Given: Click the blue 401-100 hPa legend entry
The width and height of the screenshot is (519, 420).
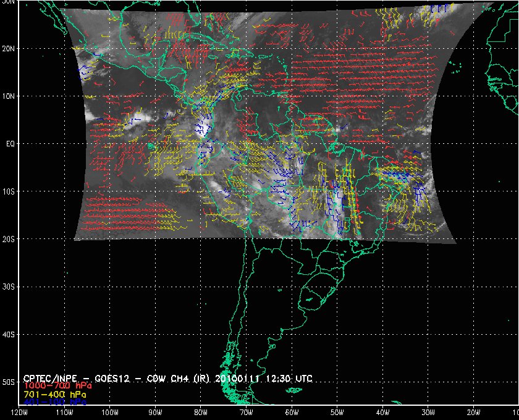Looking at the screenshot, I should point(54,402).
